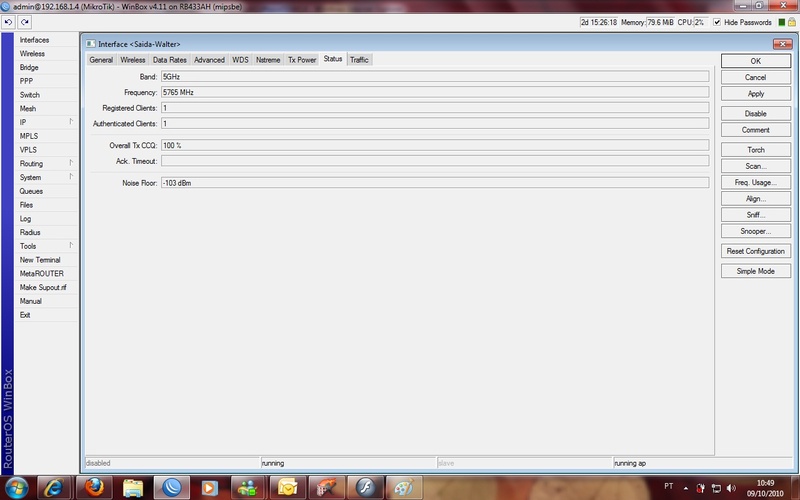Click the Snooper... button
The height and width of the screenshot is (500, 800).
click(756, 232)
